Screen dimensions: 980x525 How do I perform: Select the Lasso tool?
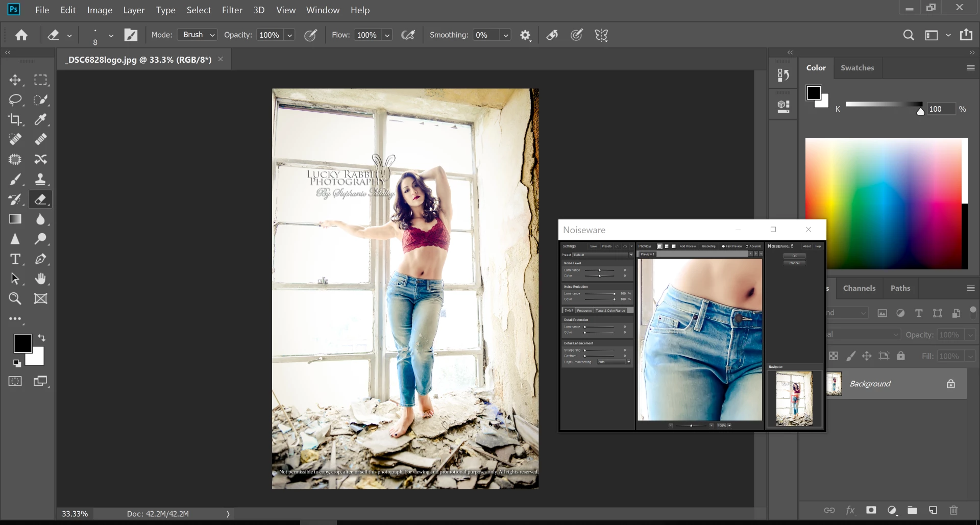[15, 99]
